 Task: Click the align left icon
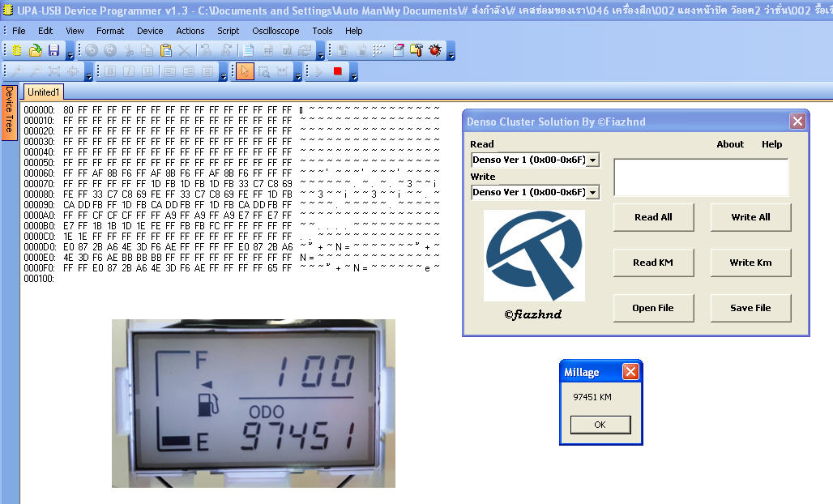pyautogui.click(x=170, y=71)
